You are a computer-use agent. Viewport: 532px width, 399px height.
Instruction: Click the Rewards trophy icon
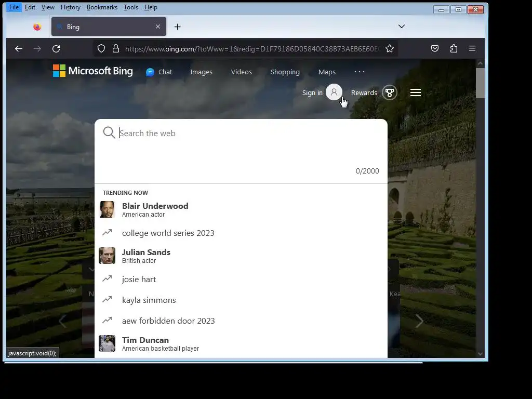[x=390, y=92]
